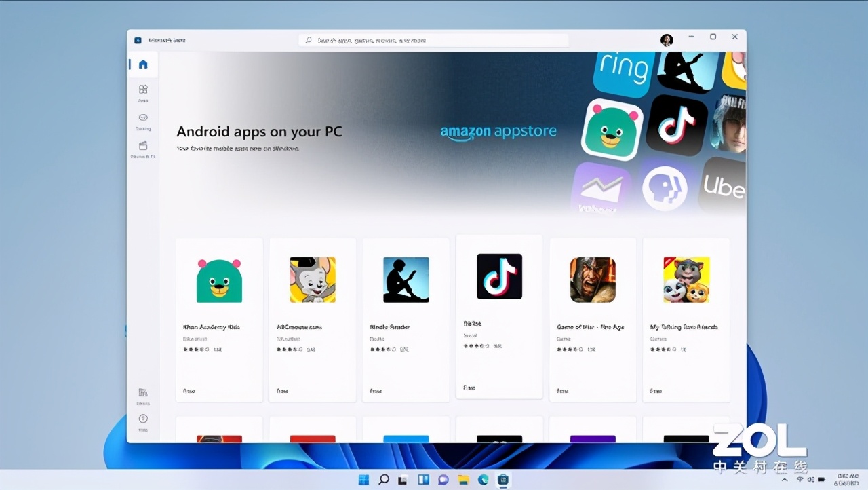Viewport: 868px width, 490px height.
Task: Click the amazon appstore logo
Action: 498,132
